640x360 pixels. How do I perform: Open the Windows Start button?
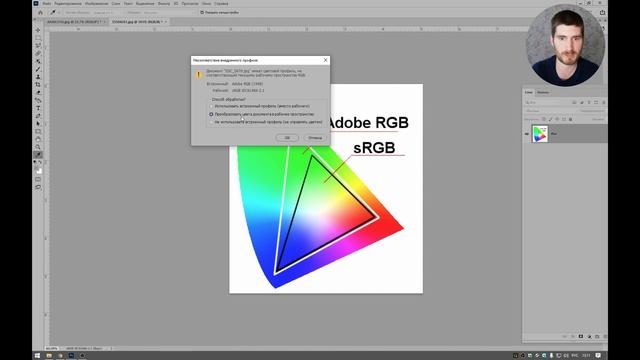coord(37,356)
